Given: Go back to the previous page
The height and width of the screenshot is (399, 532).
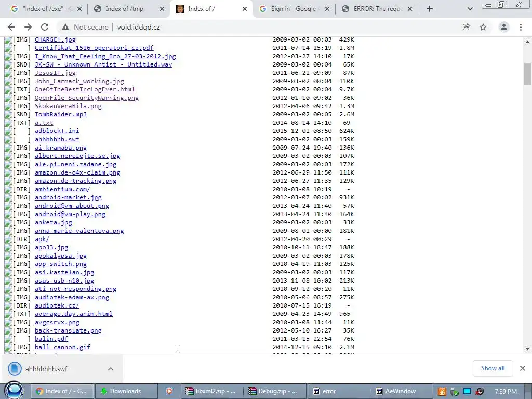Looking at the screenshot, I should (11, 27).
